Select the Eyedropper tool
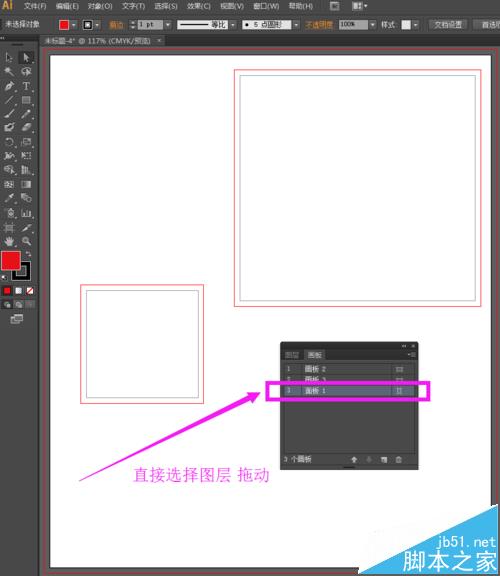 pos(9,198)
